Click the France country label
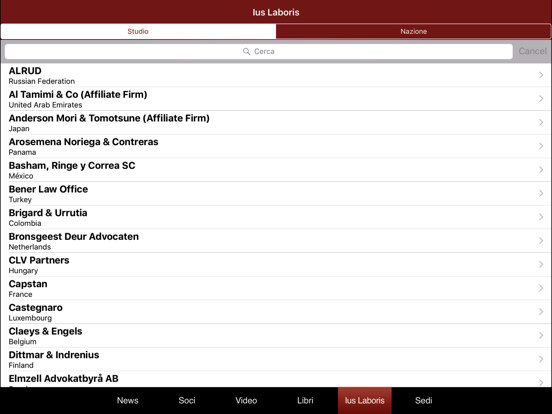552x414 pixels. click(x=20, y=294)
